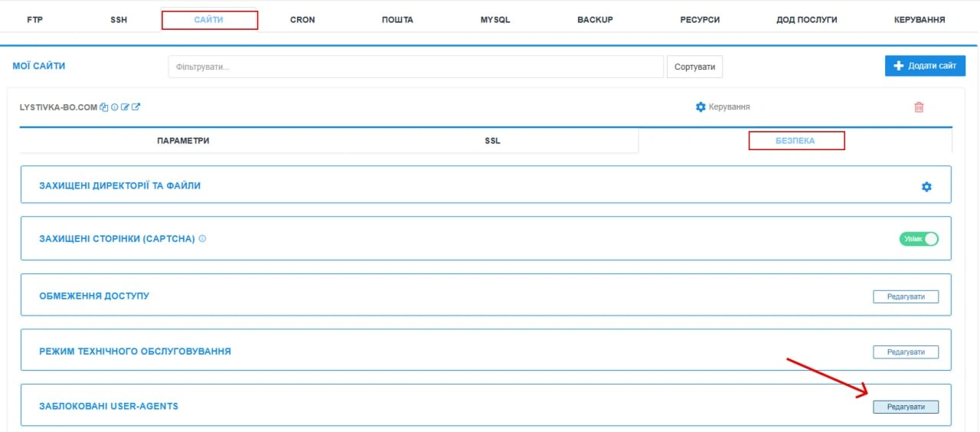Image resolution: width=980 pixels, height=432 pixels.
Task: Copy the lystivka-bo.com domain name icon
Action: 104,107
